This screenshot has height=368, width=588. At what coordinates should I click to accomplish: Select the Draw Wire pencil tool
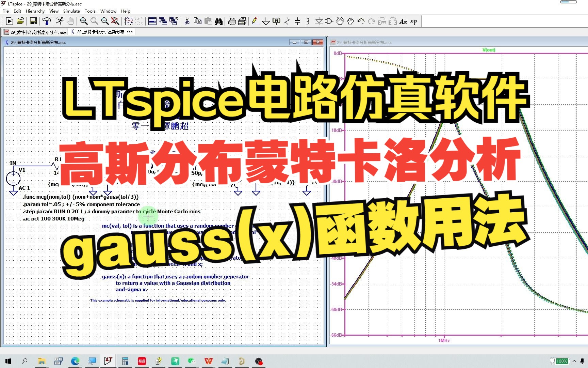pyautogui.click(x=255, y=21)
